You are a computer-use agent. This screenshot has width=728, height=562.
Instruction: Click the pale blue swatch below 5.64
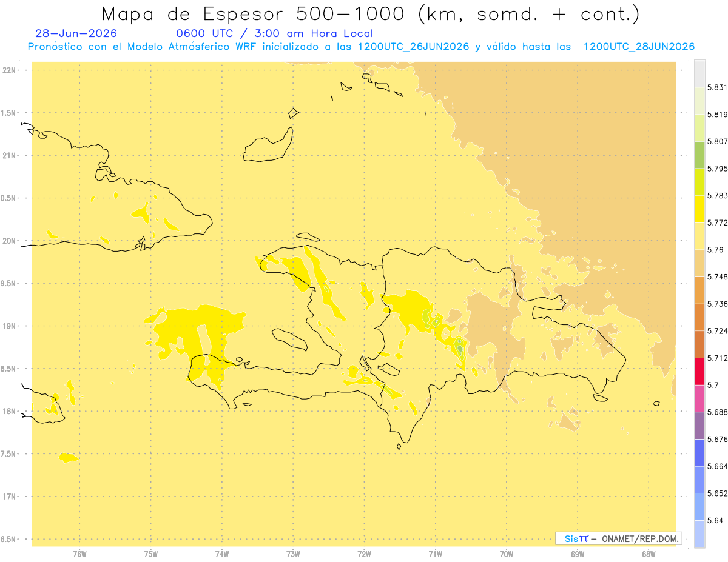(x=699, y=534)
